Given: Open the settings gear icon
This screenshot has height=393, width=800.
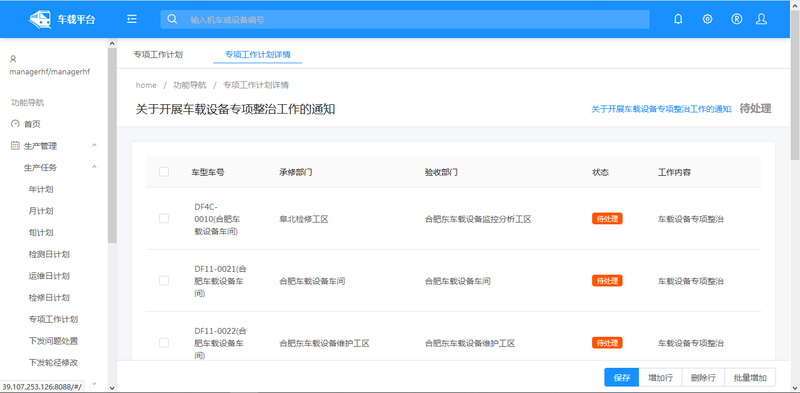Looking at the screenshot, I should pyautogui.click(x=707, y=19).
